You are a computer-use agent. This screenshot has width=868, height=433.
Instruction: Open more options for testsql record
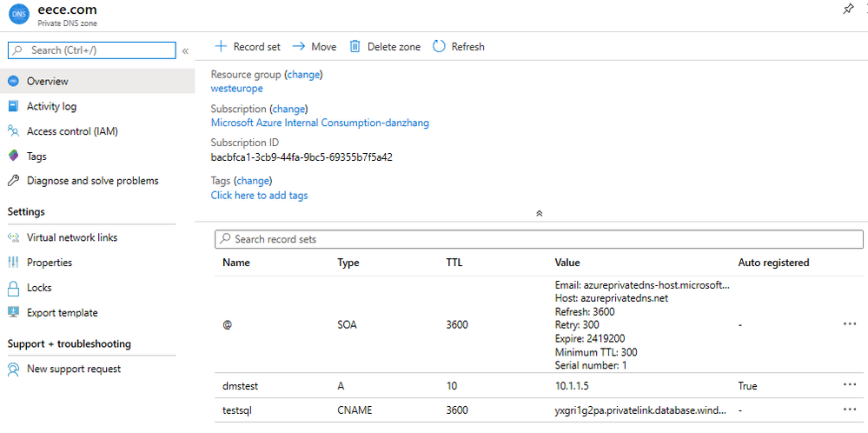coord(850,410)
